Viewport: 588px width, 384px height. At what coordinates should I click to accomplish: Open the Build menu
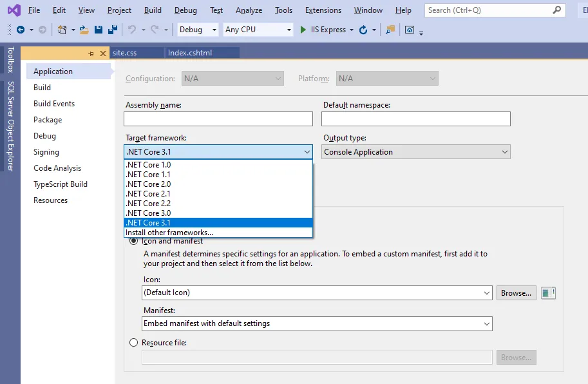click(x=153, y=10)
